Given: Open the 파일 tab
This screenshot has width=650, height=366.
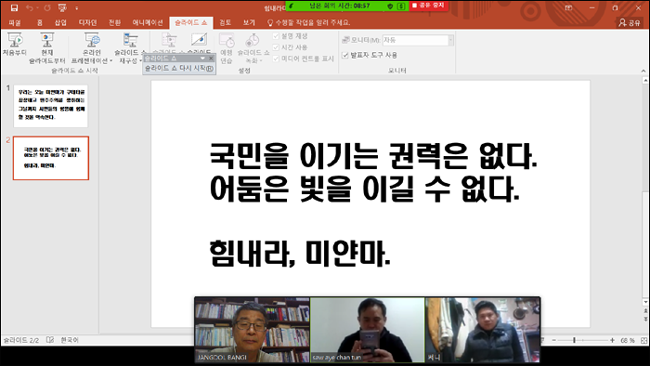Looking at the screenshot, I should [x=15, y=22].
